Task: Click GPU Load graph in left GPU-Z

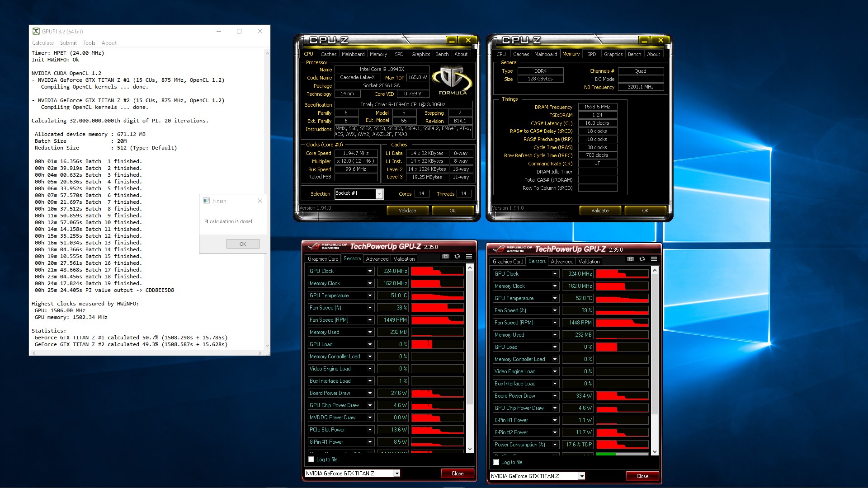Action: 437,344
